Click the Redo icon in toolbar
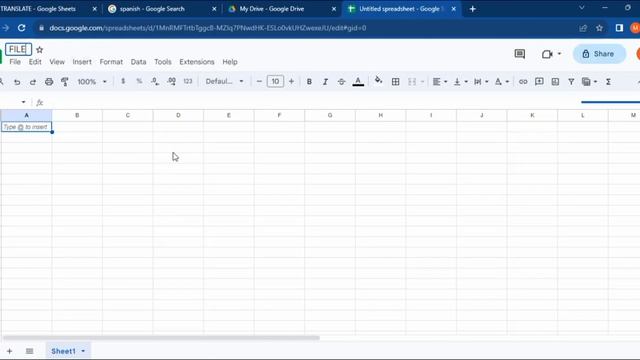Viewport: 640px width, 360px height. coord(33,82)
